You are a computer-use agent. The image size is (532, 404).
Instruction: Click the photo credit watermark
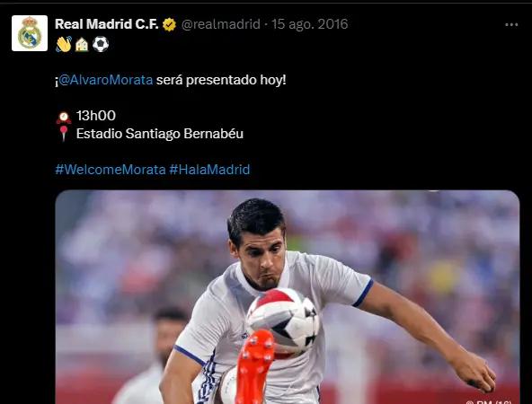coord(489,401)
